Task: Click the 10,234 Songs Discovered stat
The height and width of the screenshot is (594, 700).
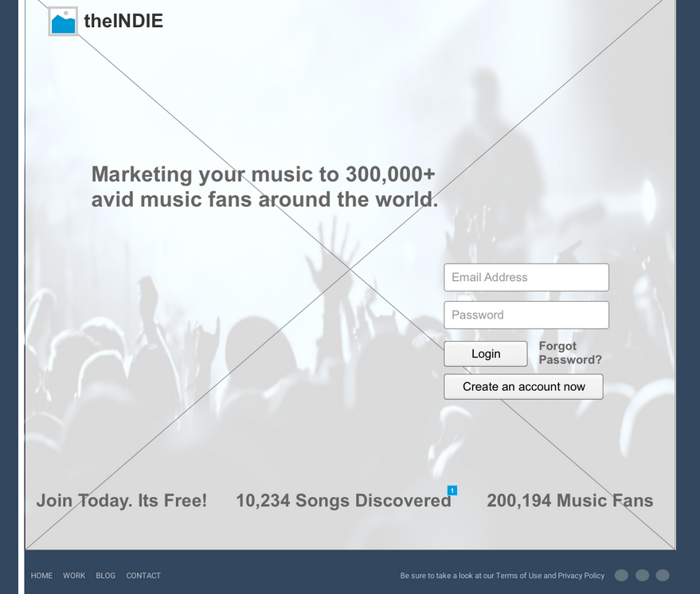Action: point(343,501)
